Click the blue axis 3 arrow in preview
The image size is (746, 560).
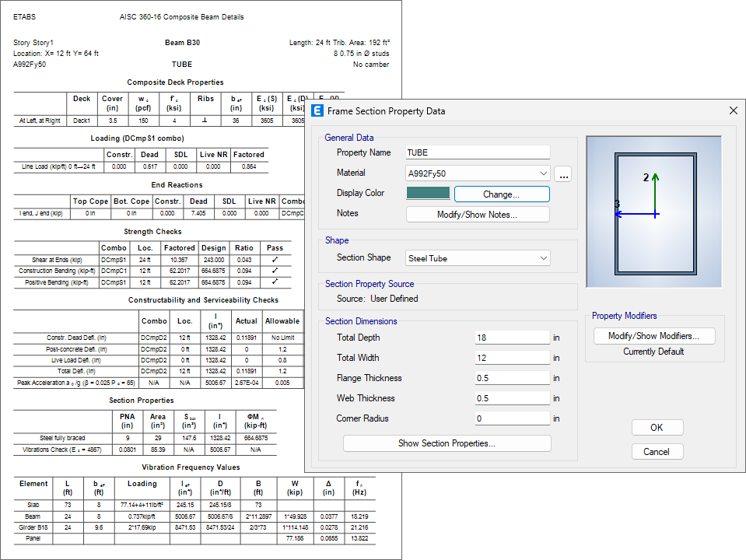click(x=636, y=213)
